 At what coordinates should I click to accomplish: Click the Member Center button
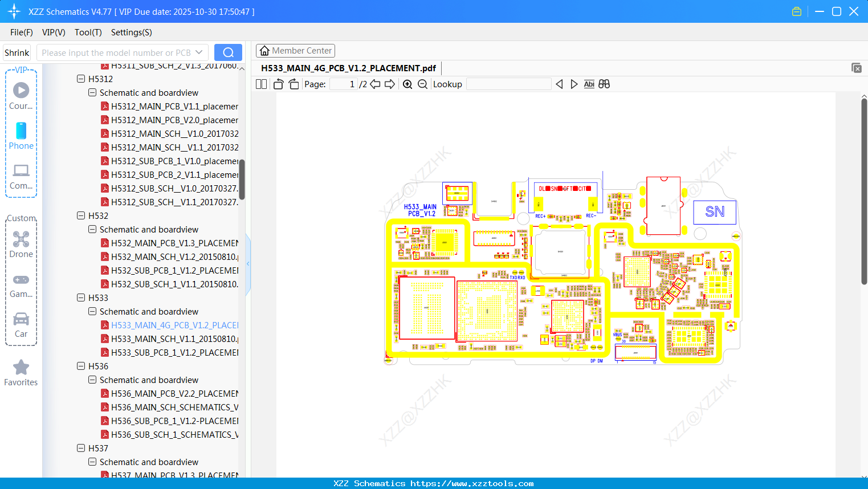[295, 50]
